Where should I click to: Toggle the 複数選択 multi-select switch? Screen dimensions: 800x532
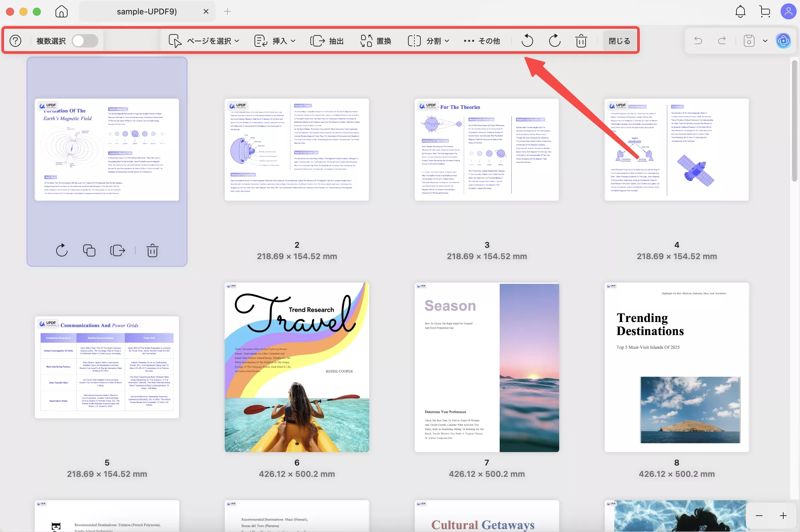[x=85, y=41]
